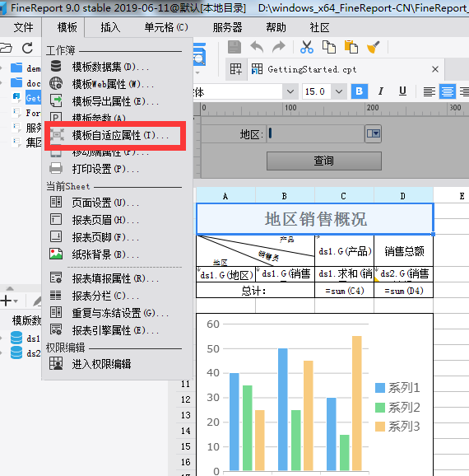
Task: Click the grid icon left of GettingStarted tab
Action: pos(235,69)
